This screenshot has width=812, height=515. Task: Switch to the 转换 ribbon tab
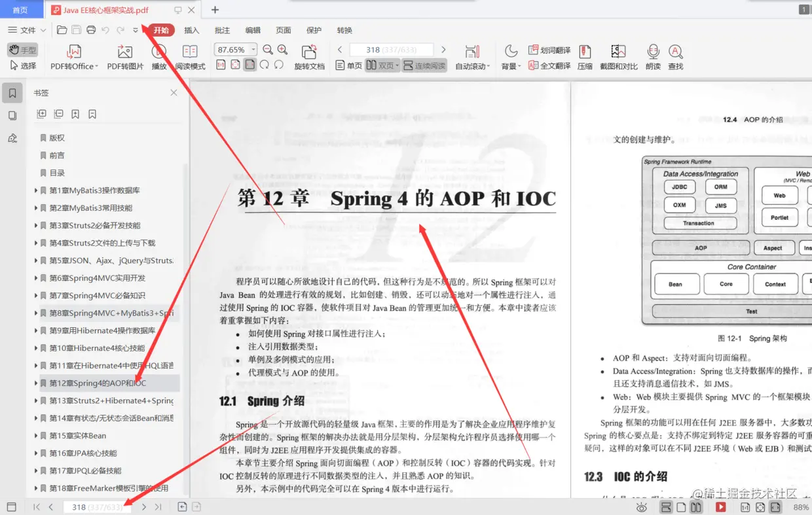(x=344, y=30)
